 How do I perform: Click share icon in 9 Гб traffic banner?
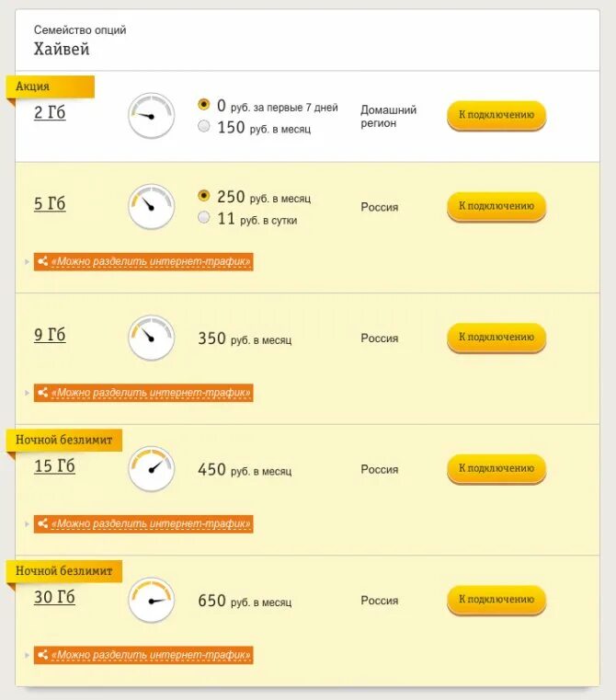coord(43,392)
